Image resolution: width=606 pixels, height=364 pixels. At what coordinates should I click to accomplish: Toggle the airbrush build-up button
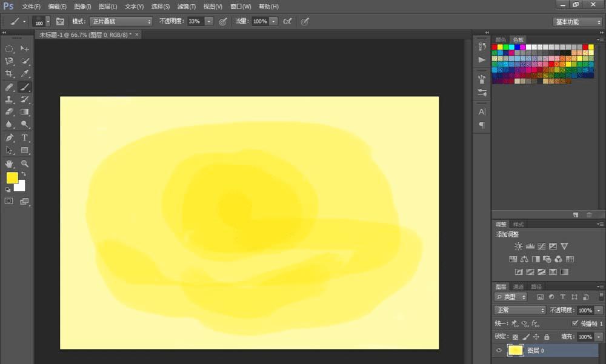pyautogui.click(x=287, y=21)
